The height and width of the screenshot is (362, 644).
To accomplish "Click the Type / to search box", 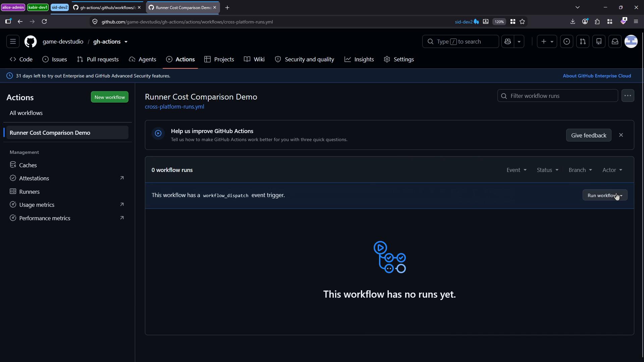I will click(460, 42).
